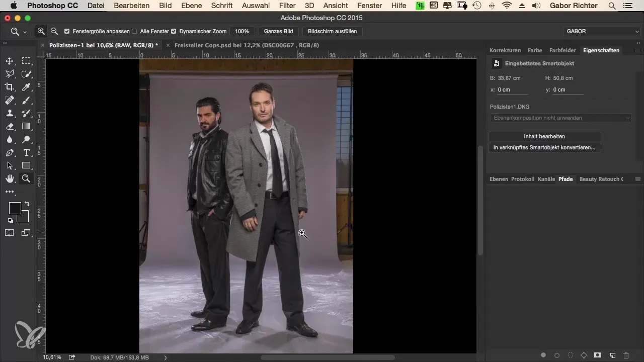Click In verknüpftes Smartobjekt konvertieren button
Image resolution: width=644 pixels, height=362 pixels.
click(x=544, y=148)
